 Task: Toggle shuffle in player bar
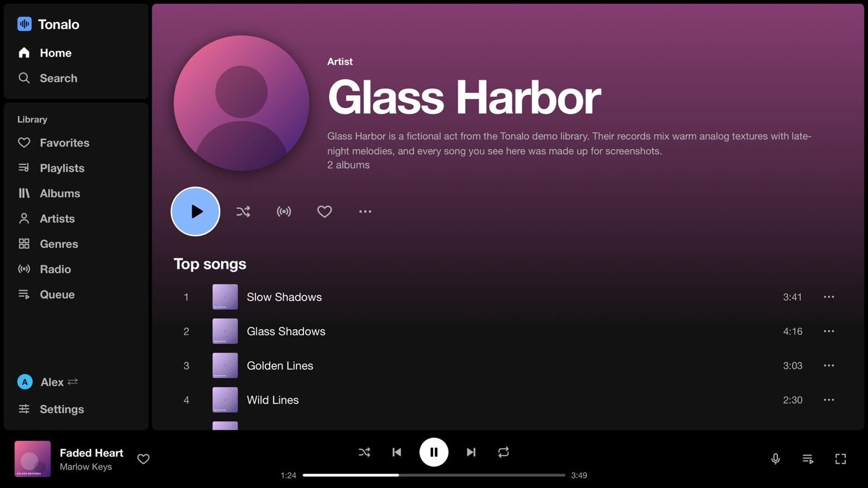click(x=365, y=452)
